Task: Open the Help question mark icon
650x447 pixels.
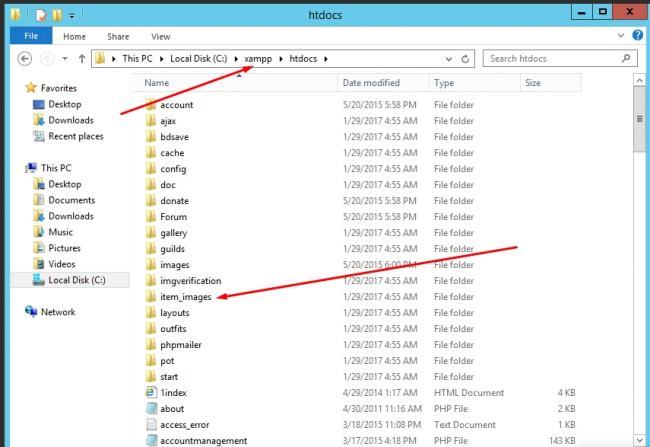Action: (x=638, y=35)
